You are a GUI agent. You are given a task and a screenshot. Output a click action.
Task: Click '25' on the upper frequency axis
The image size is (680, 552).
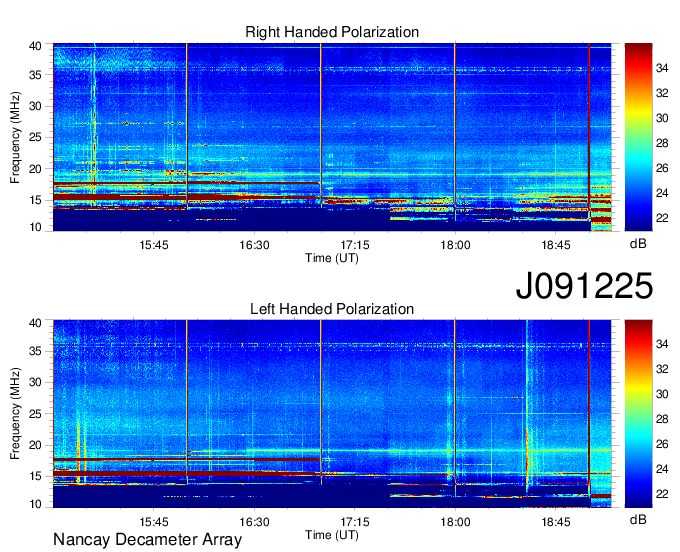[35, 137]
